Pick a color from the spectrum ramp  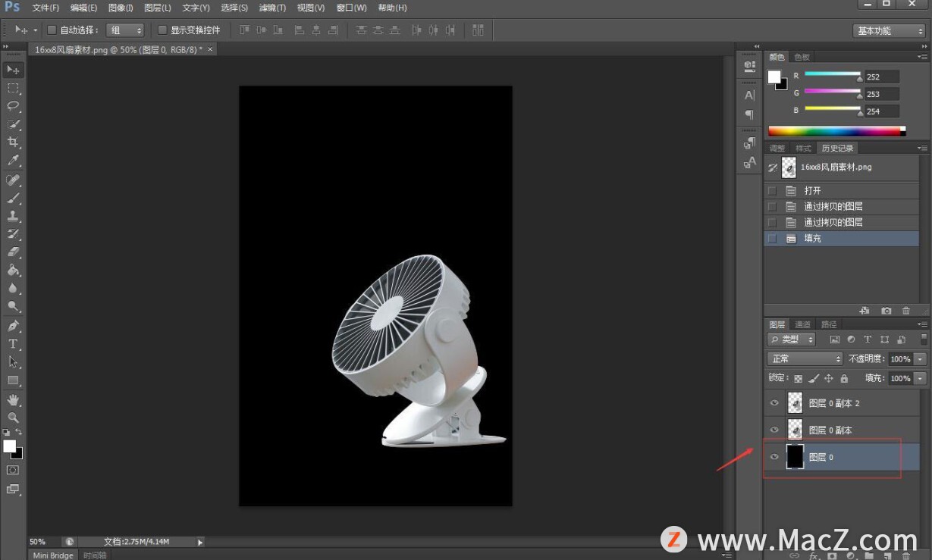tap(836, 131)
